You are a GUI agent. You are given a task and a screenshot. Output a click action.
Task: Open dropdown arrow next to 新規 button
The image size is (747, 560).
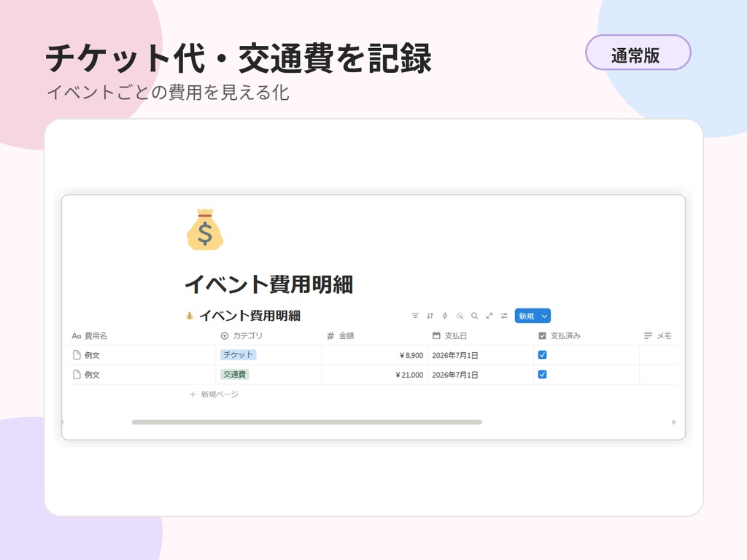click(x=544, y=316)
